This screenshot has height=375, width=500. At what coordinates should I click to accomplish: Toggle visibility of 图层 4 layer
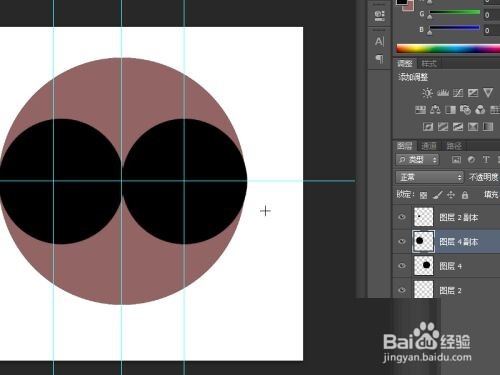click(x=402, y=266)
